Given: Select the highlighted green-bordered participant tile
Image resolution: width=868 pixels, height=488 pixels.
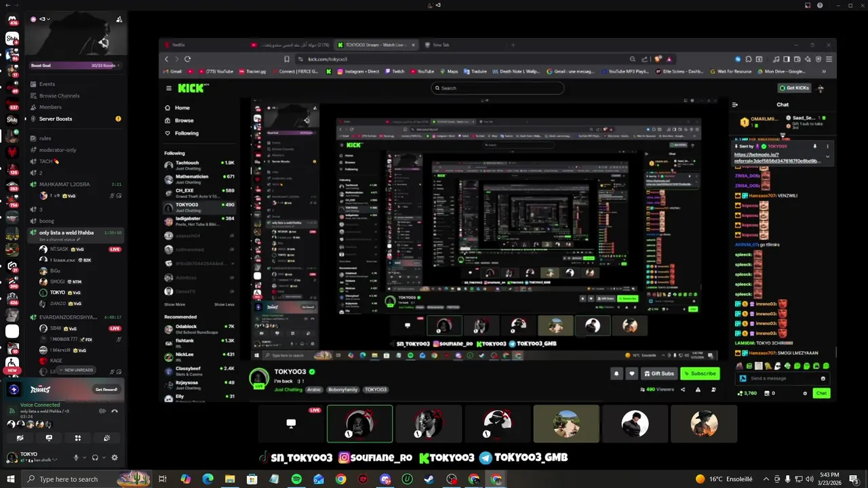Looking at the screenshot, I should 359,424.
